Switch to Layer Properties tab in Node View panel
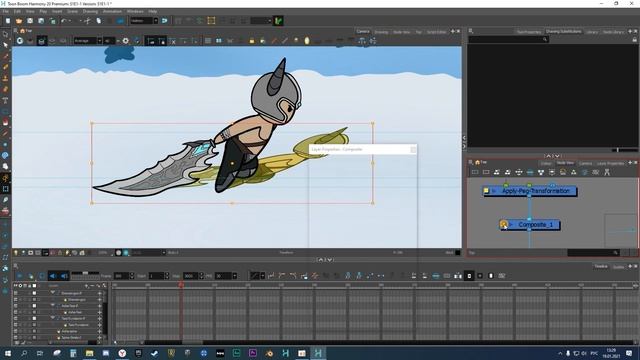The height and width of the screenshot is (360, 640). coord(610,163)
